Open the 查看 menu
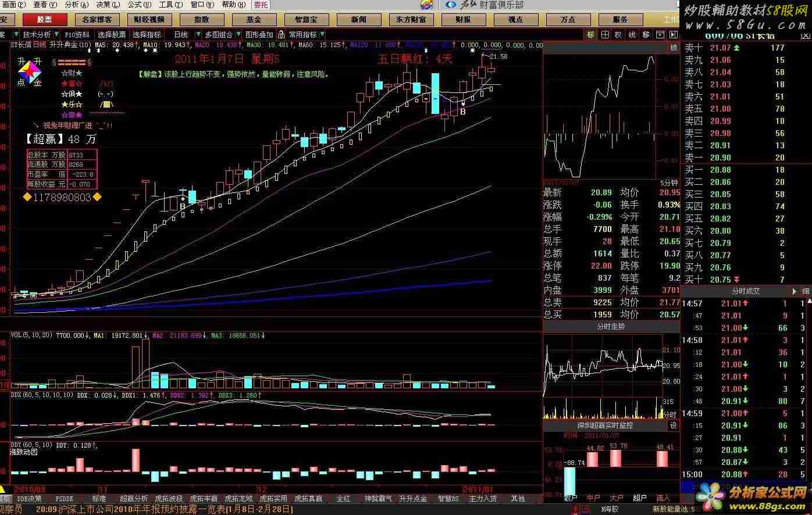The height and width of the screenshot is (515, 812). coord(44,5)
